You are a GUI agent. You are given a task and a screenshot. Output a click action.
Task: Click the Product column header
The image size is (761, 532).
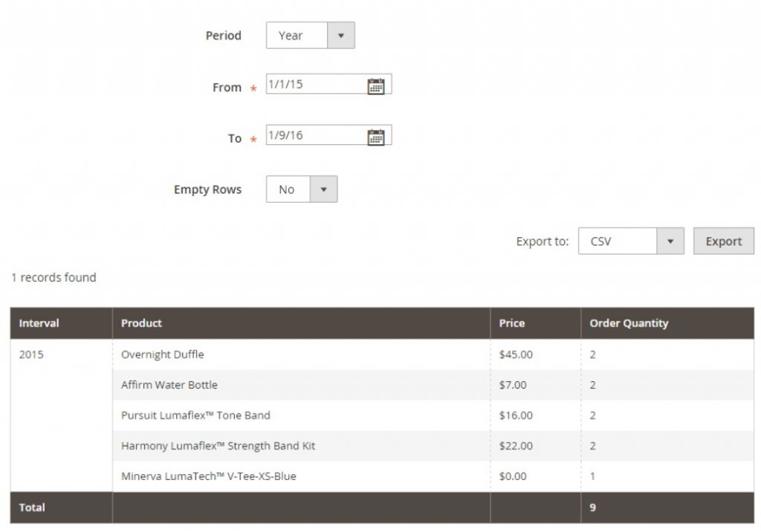click(141, 323)
